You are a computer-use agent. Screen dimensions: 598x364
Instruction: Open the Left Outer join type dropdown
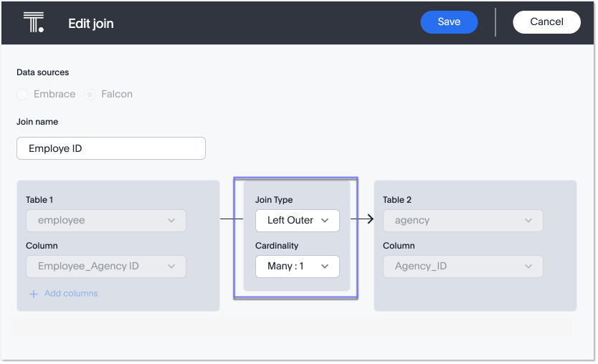[x=291, y=220]
